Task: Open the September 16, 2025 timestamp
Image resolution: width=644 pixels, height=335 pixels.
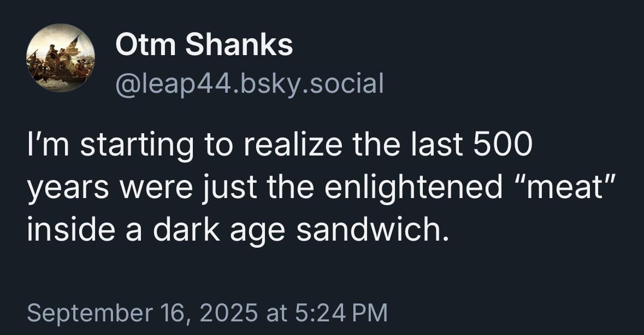Action: pyautogui.click(x=208, y=313)
